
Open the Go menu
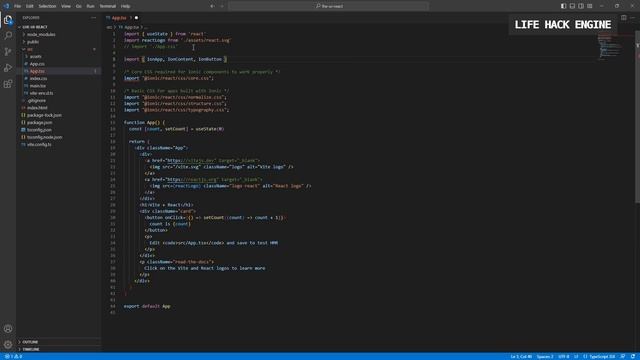pyautogui.click(x=78, y=6)
